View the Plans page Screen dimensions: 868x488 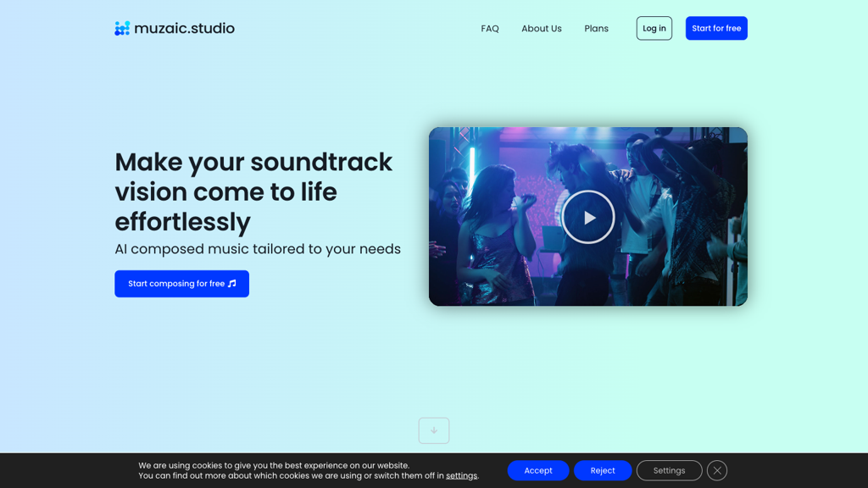(596, 28)
